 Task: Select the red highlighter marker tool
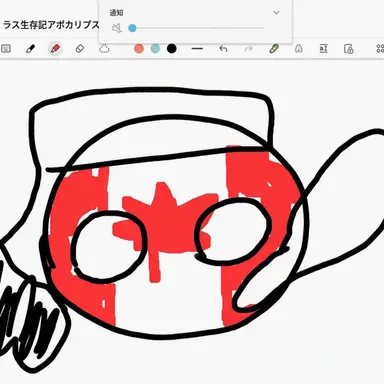tap(55, 49)
